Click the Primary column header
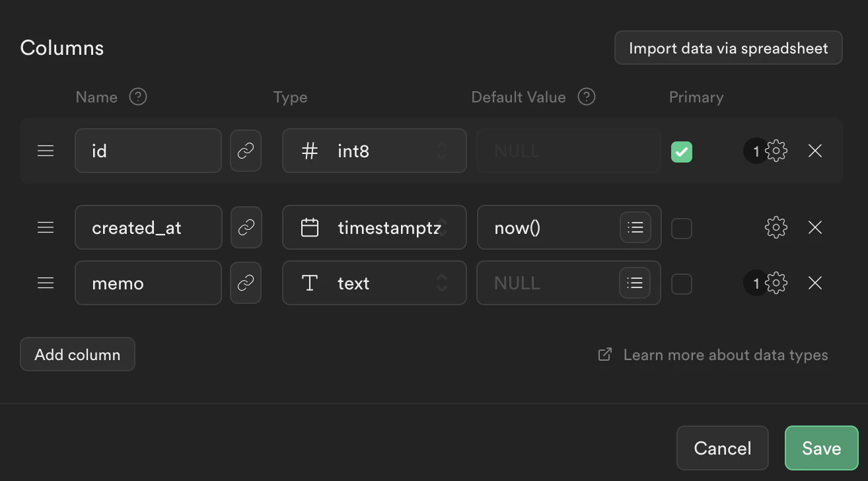Image resolution: width=868 pixels, height=481 pixels. click(x=696, y=97)
